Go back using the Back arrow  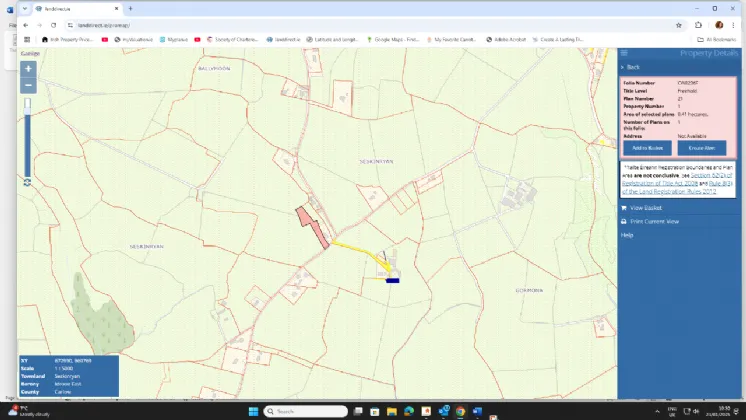click(x=631, y=67)
